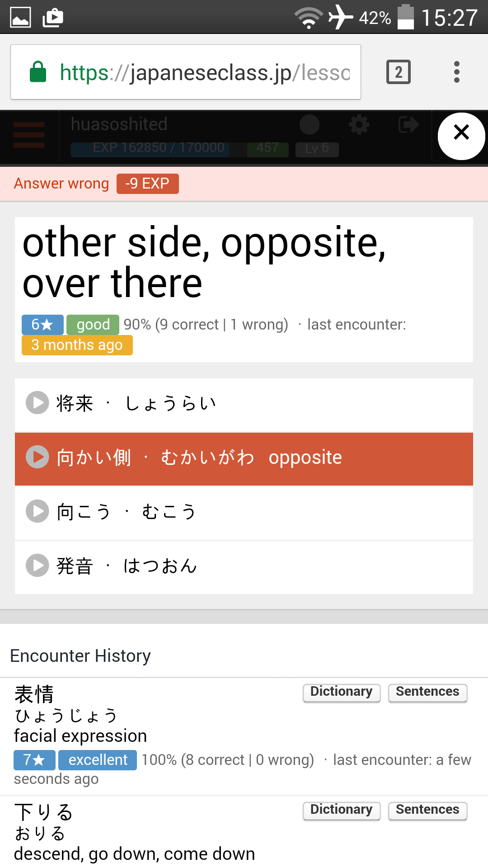The height and width of the screenshot is (868, 488).
Task: Tap the gallery icon in status bar
Action: (20, 18)
